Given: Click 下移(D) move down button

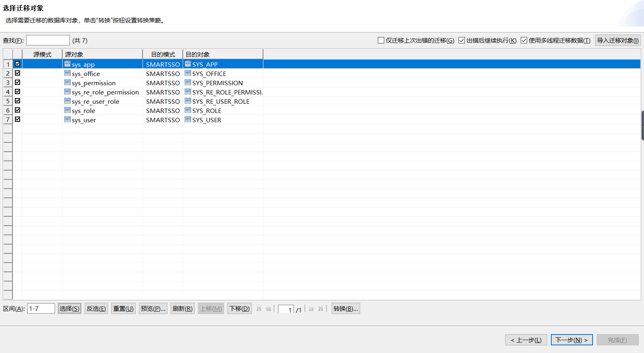Looking at the screenshot, I should pyautogui.click(x=239, y=308).
